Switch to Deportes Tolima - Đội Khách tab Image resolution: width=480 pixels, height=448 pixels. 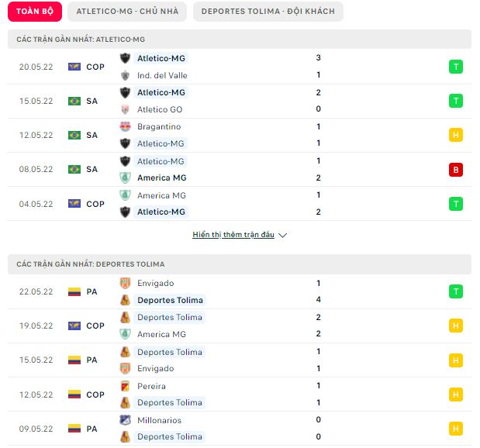(268, 12)
